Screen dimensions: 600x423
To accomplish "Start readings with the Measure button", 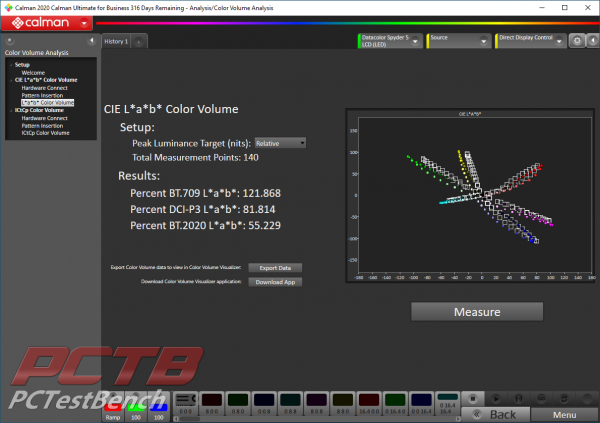I will click(477, 312).
